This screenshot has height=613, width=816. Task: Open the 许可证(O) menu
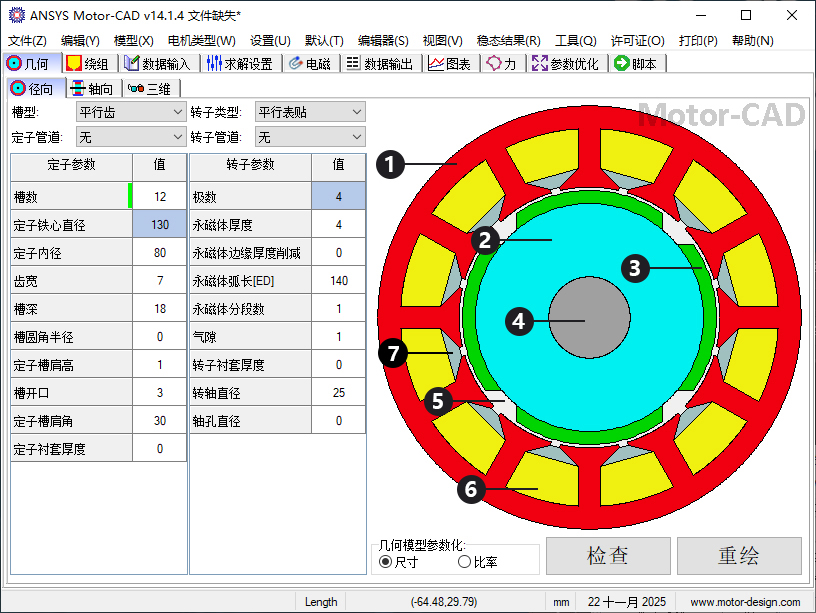click(x=638, y=41)
